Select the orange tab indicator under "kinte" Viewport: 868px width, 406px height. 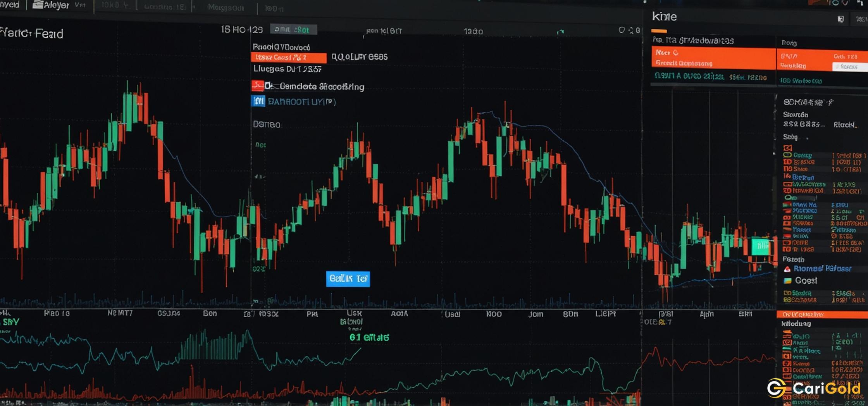point(659,31)
